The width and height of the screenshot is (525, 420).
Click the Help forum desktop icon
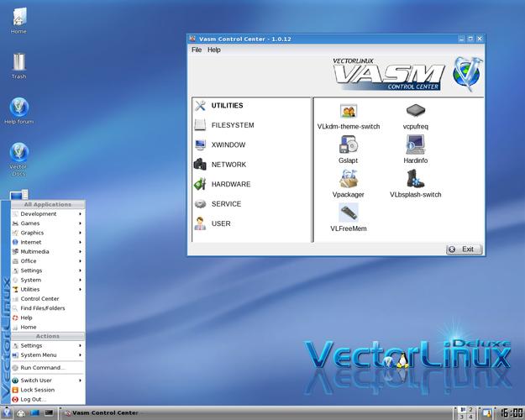[x=18, y=111]
